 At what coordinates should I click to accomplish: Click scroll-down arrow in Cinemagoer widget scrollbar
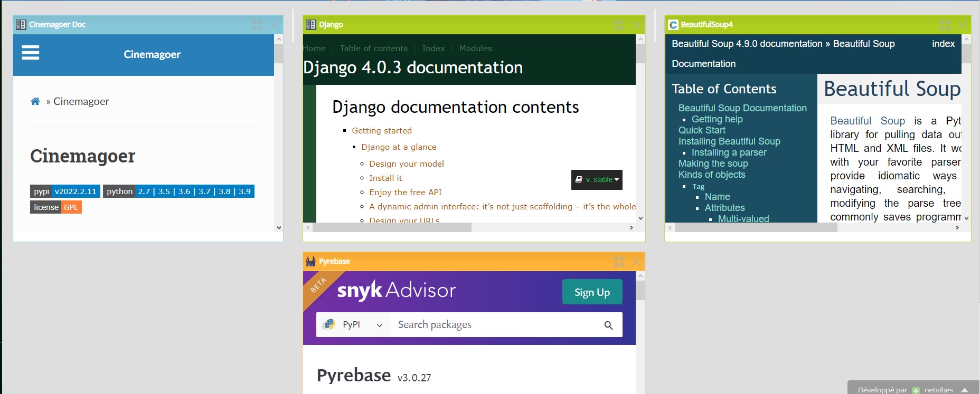279,228
